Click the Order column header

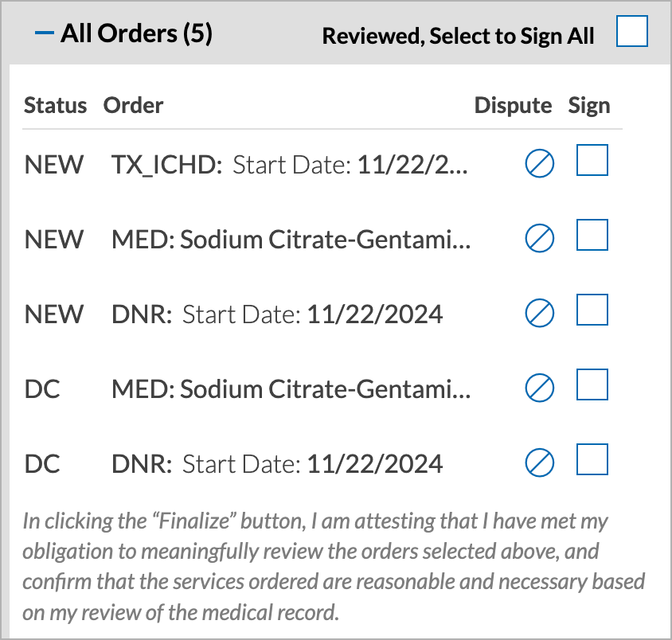coord(133,105)
